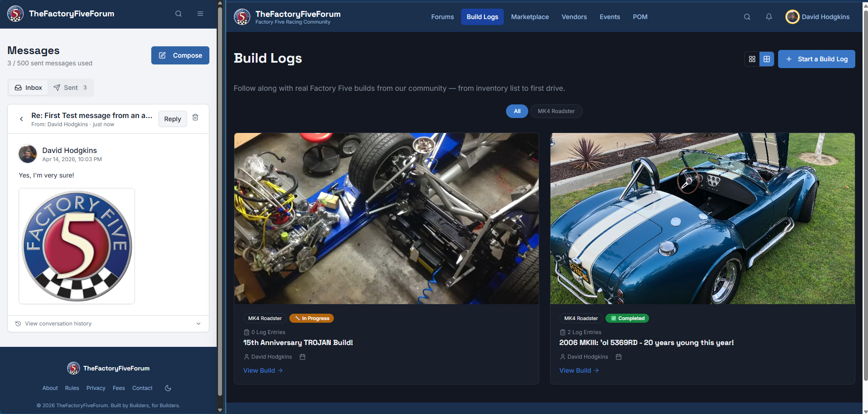
Task: Select the All filter pill
Action: coord(517,111)
